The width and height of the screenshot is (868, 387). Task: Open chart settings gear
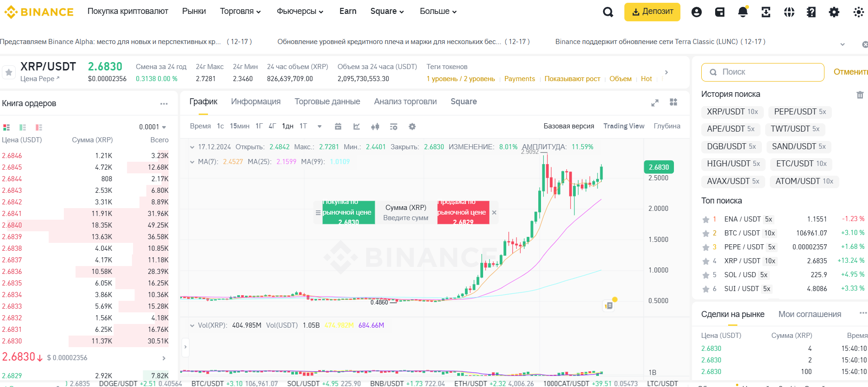tap(412, 127)
